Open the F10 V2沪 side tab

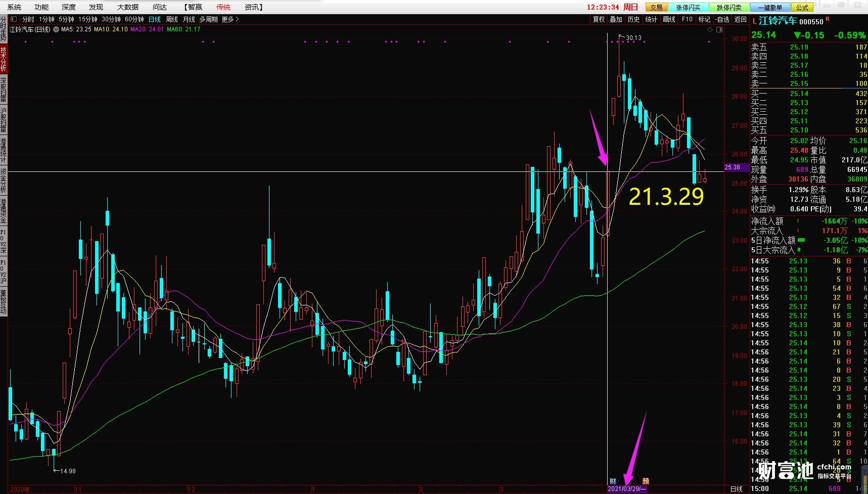coord(4,271)
